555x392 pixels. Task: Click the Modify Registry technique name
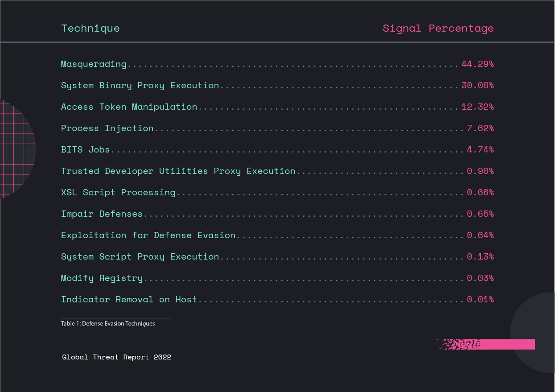[102, 278]
